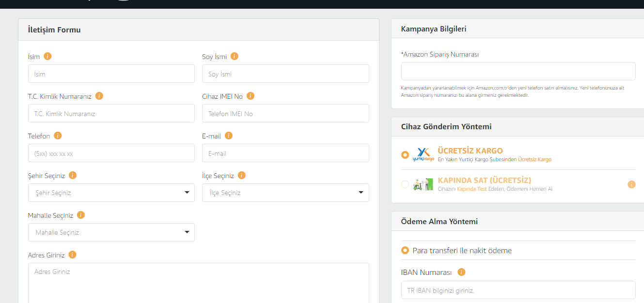Click the E-mail label info icon

click(x=229, y=136)
